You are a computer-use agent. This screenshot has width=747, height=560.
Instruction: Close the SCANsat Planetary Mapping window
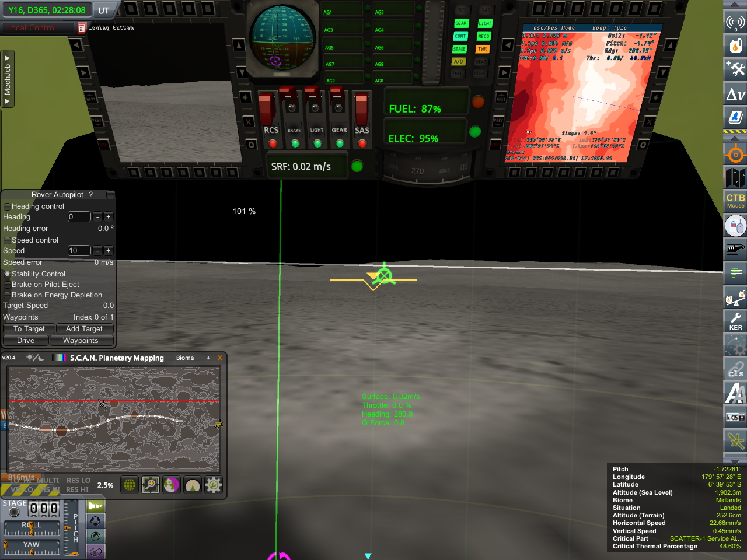click(220, 358)
